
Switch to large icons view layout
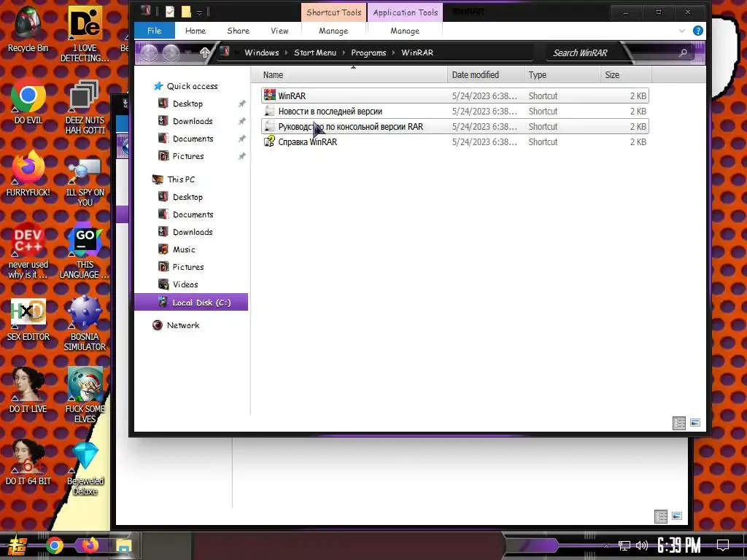695,422
